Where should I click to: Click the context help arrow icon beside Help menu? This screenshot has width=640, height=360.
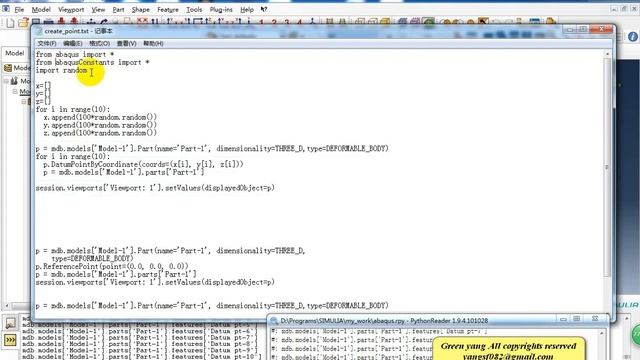coord(264,9)
